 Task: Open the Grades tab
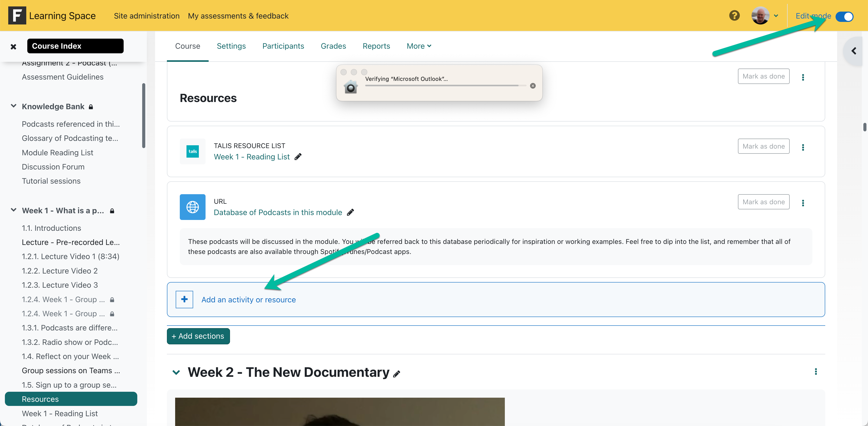(333, 46)
